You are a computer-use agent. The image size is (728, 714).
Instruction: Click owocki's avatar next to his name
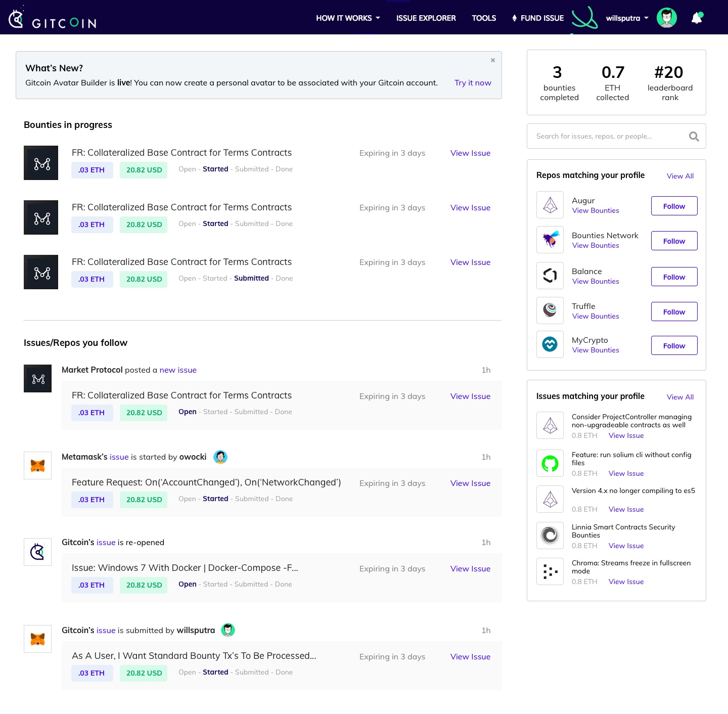(220, 457)
